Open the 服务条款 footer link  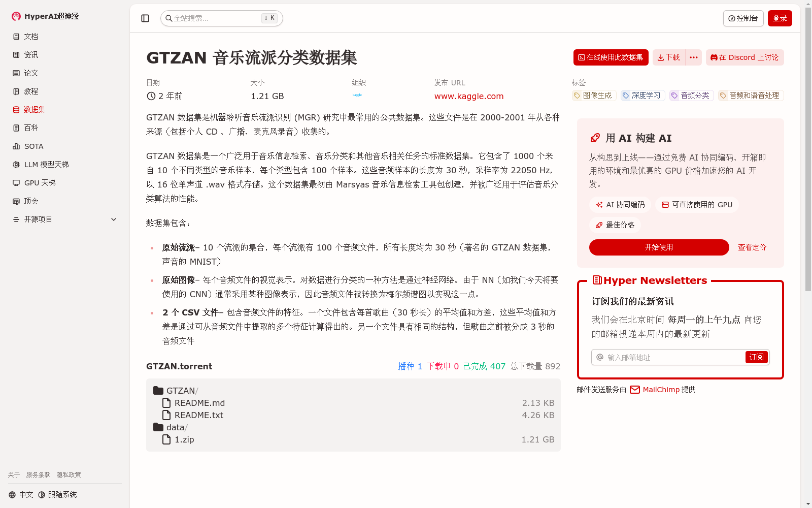tap(38, 475)
